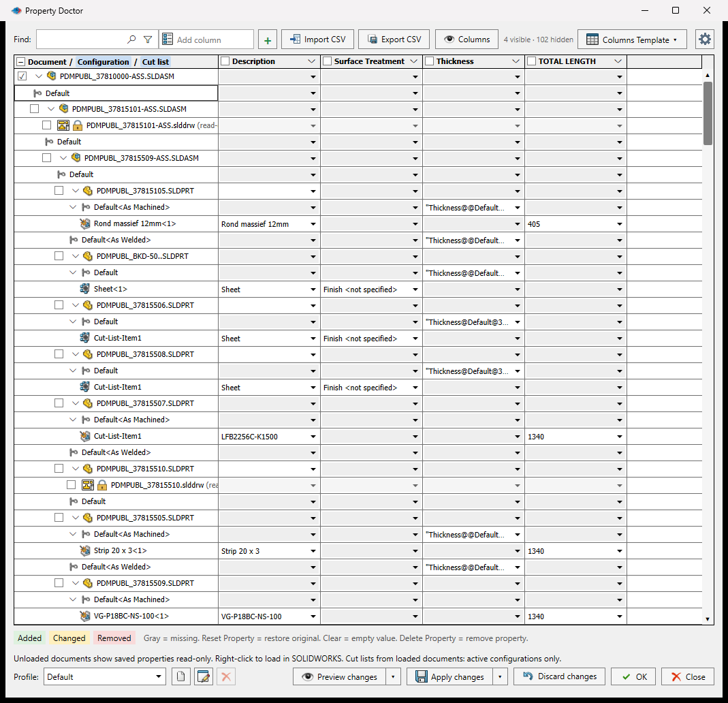Click the new profile page icon
The width and height of the screenshot is (728, 703).
coord(181,676)
